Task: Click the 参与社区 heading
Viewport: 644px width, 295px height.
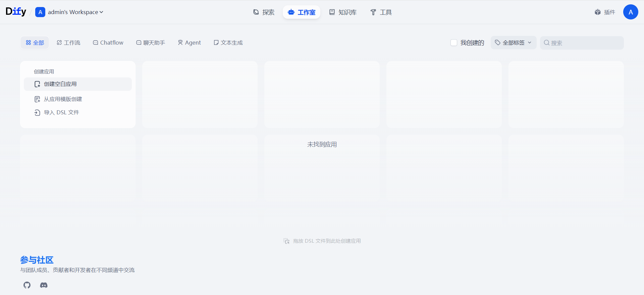Action: (37, 260)
